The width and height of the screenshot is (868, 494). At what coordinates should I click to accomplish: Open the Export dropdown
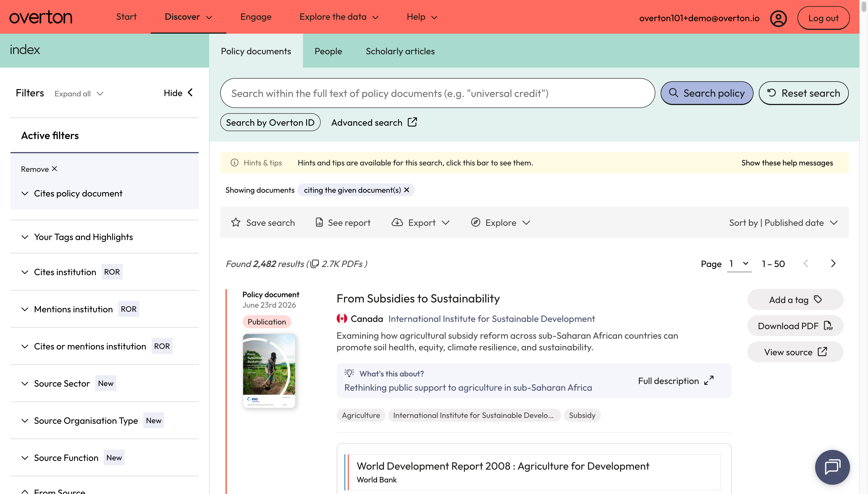pyautogui.click(x=420, y=223)
